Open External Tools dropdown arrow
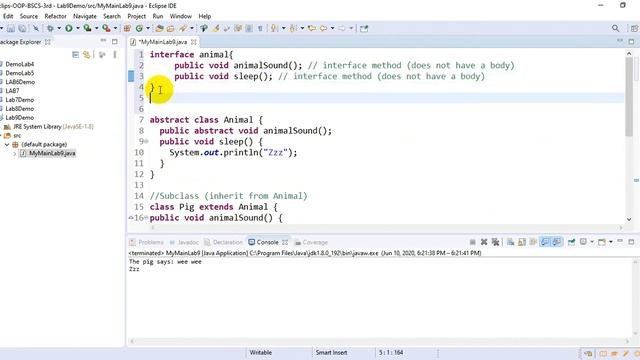This screenshot has height=360, width=640. click(115, 28)
